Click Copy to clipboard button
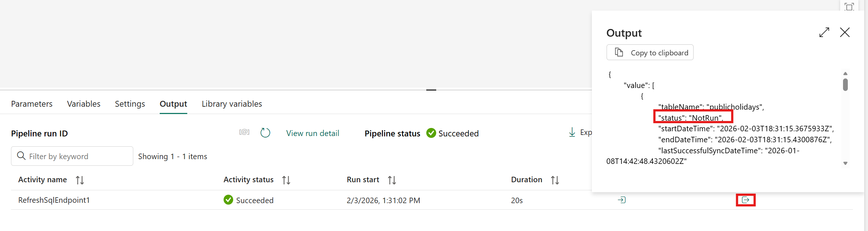 [650, 52]
